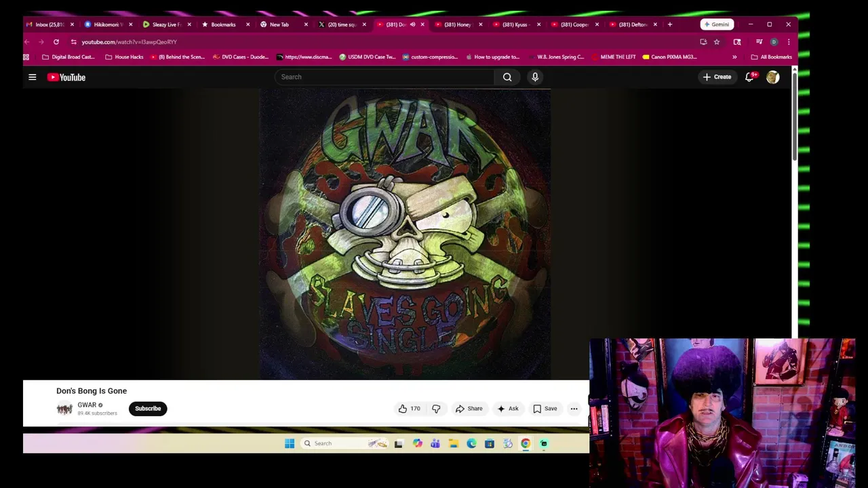Switch to the (381) Deftones tab
Viewport: 868px width, 488px height.
[x=632, y=24]
